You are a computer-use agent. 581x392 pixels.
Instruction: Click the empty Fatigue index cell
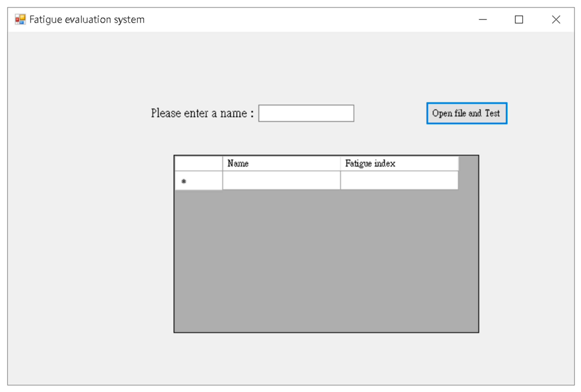point(399,180)
